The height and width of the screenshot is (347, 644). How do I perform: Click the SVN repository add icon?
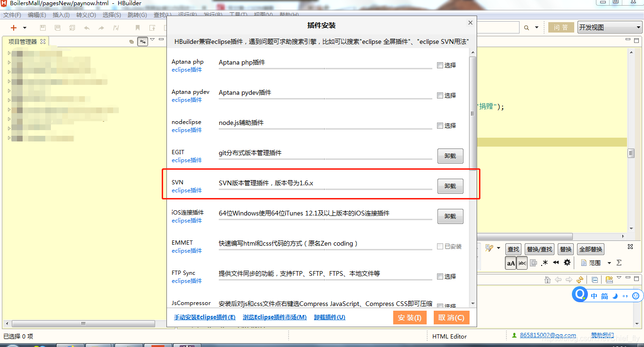[609, 280]
